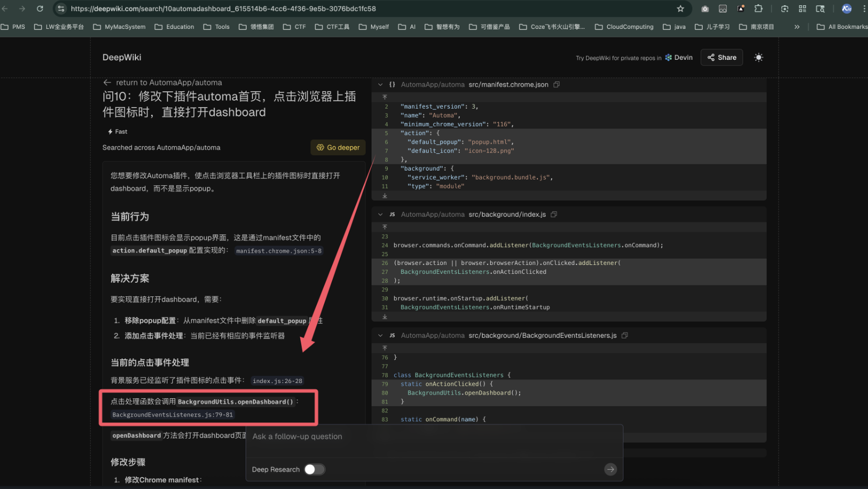The image size is (868, 489).
Task: Open the Education bookmarks folder
Action: point(174,27)
